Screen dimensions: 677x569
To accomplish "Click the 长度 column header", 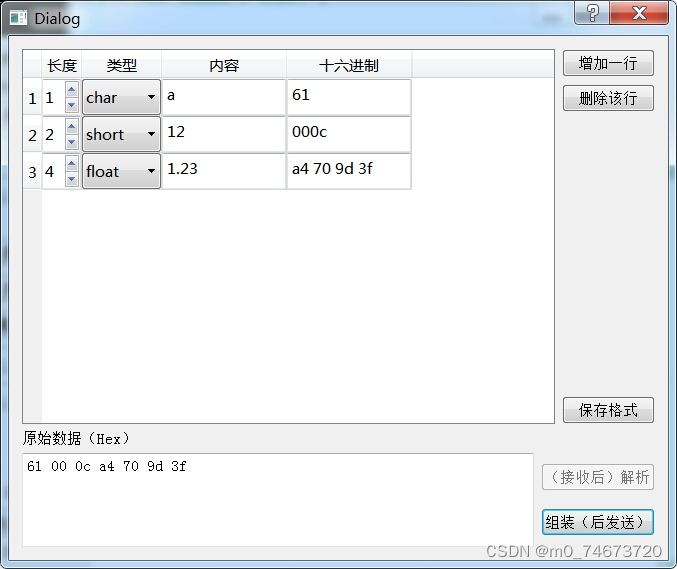I will coord(62,65).
